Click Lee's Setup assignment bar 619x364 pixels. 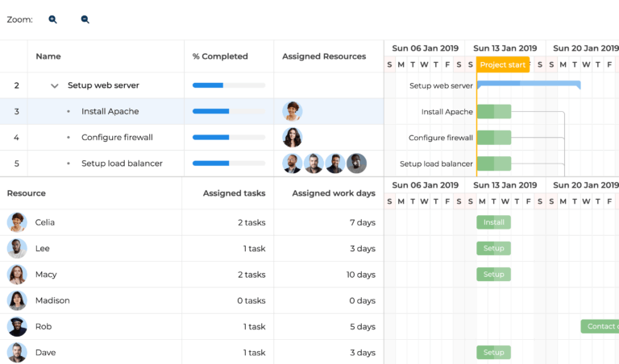[x=493, y=249]
